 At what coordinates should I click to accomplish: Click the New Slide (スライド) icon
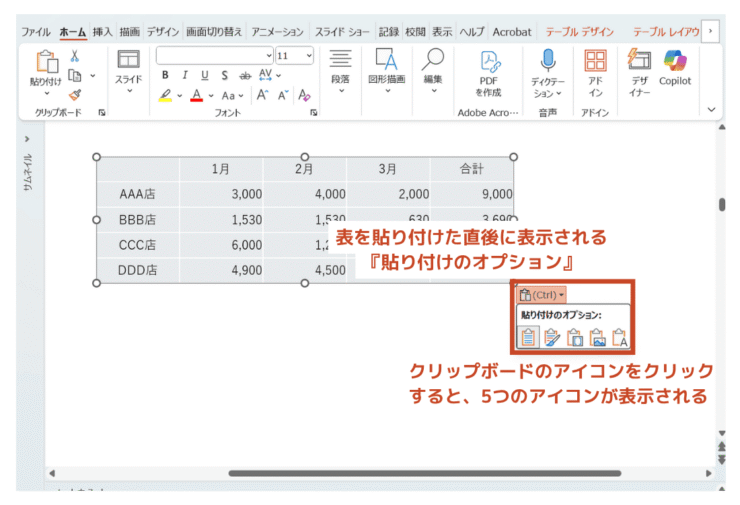(128, 60)
